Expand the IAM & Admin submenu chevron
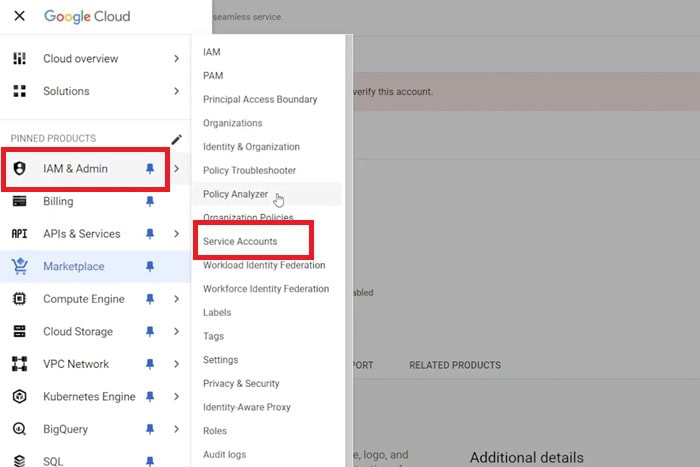 [x=176, y=169]
